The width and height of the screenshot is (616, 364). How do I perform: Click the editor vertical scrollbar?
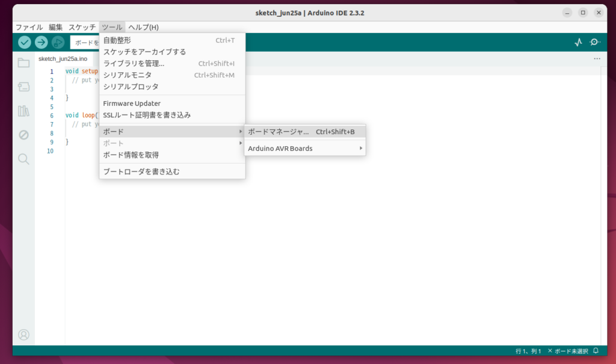pyautogui.click(x=604, y=206)
